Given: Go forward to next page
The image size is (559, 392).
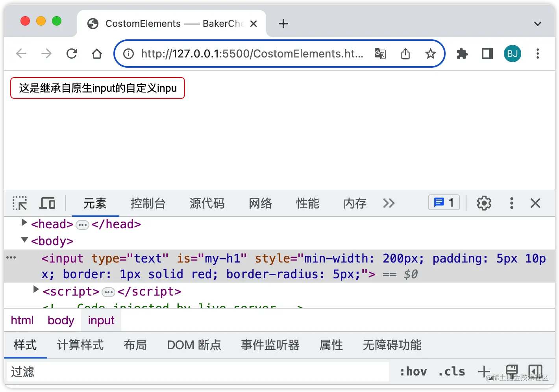Looking at the screenshot, I should click(46, 54).
